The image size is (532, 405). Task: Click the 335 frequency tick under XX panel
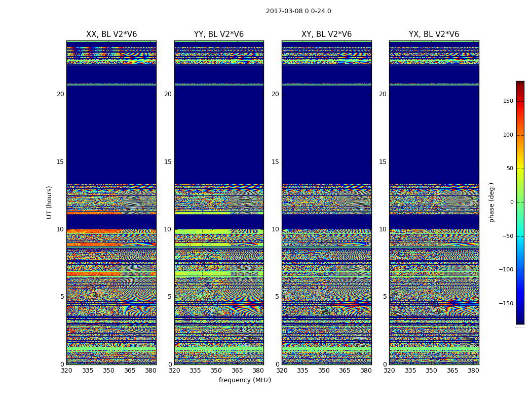[88, 371]
